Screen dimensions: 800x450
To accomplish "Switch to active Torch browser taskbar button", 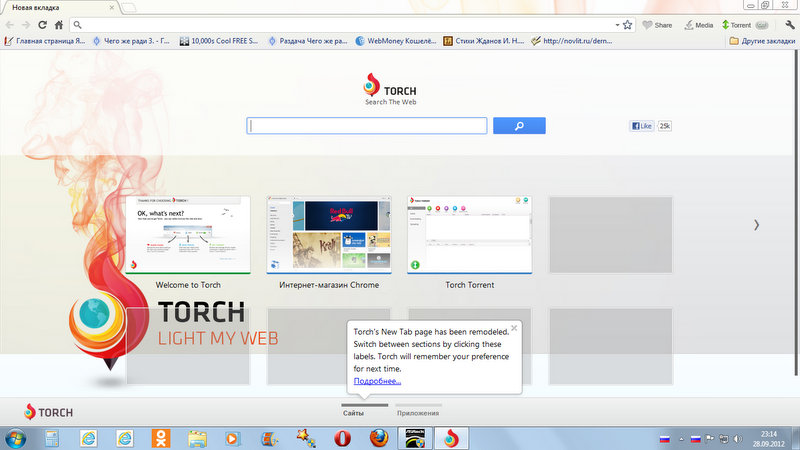I will (x=452, y=438).
